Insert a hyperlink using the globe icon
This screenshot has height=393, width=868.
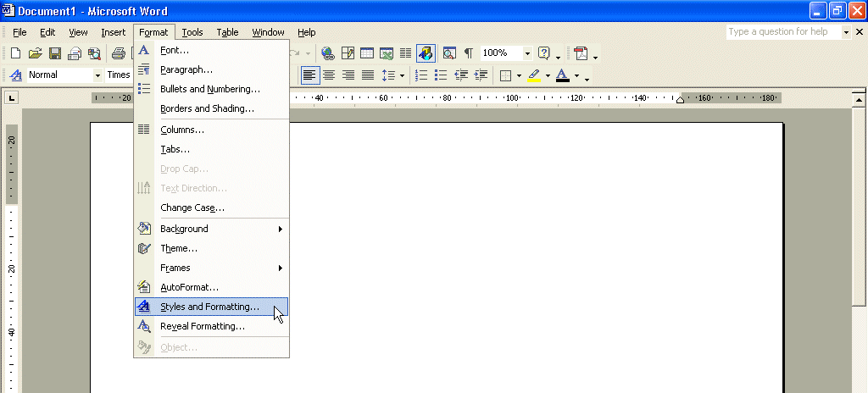(328, 53)
